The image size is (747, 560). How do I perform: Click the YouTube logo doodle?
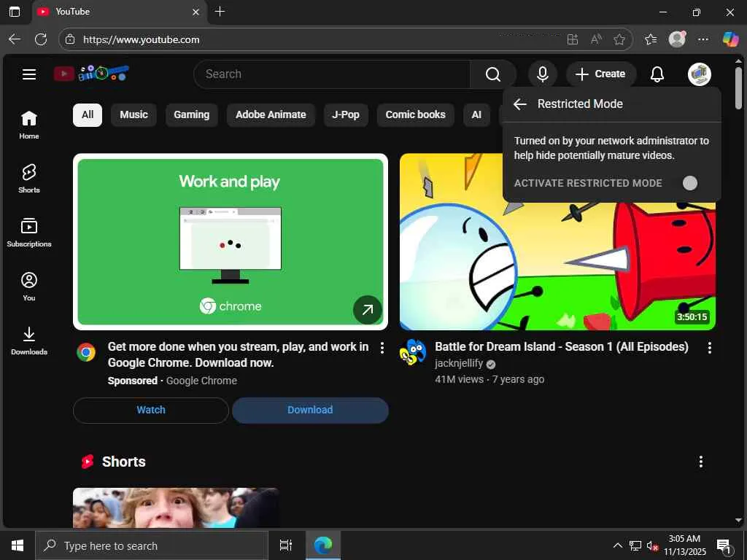click(x=91, y=74)
